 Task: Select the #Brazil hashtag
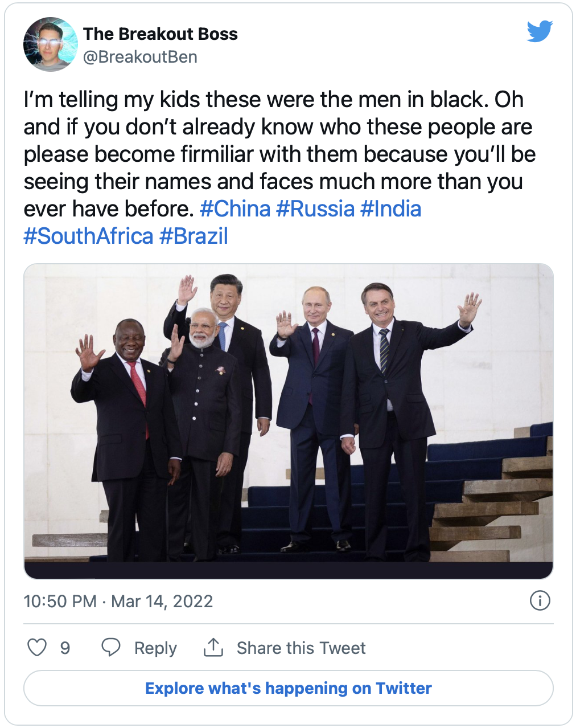click(194, 236)
